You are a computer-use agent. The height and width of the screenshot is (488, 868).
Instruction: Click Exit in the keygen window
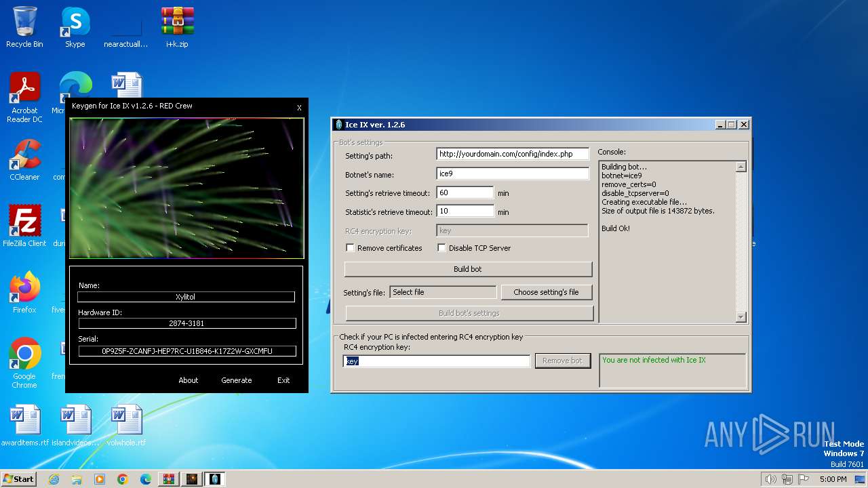pos(283,380)
